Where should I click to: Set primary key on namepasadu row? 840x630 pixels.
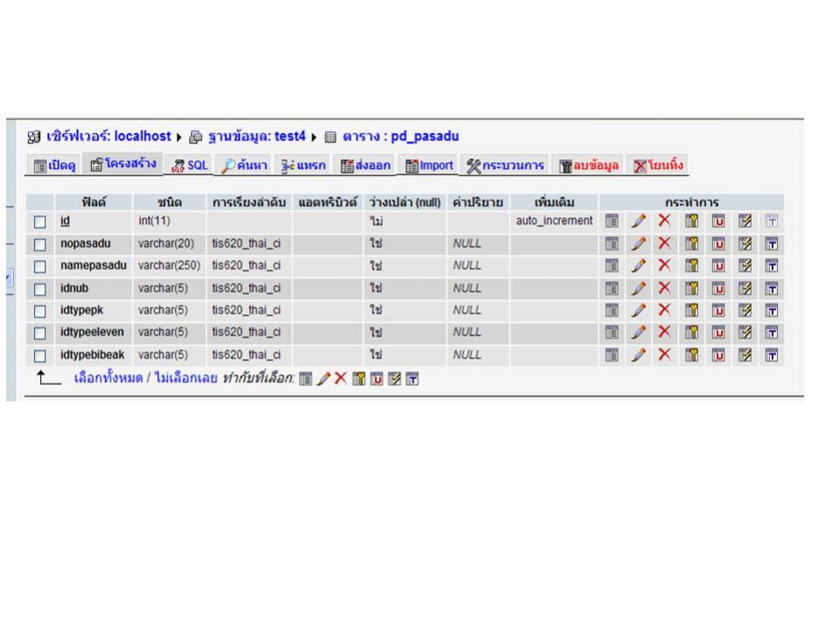click(x=691, y=266)
